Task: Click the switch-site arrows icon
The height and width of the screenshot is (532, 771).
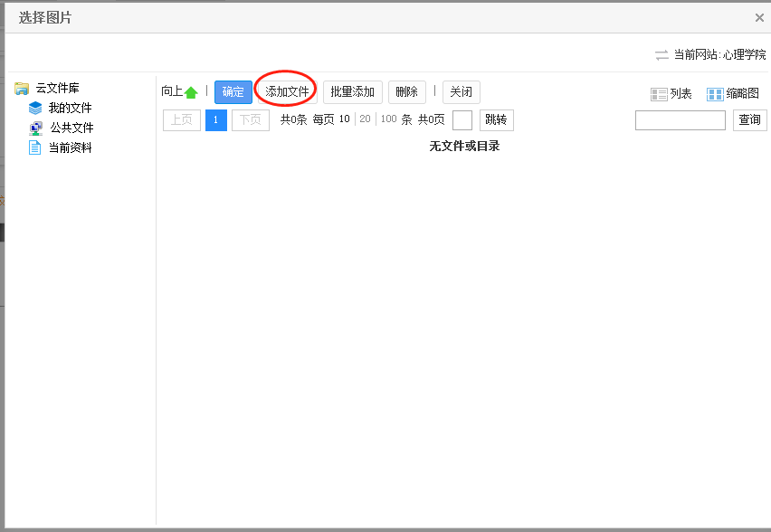Action: (x=662, y=55)
